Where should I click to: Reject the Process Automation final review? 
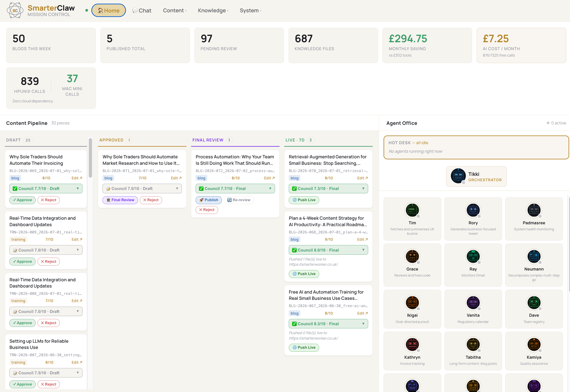tap(207, 210)
